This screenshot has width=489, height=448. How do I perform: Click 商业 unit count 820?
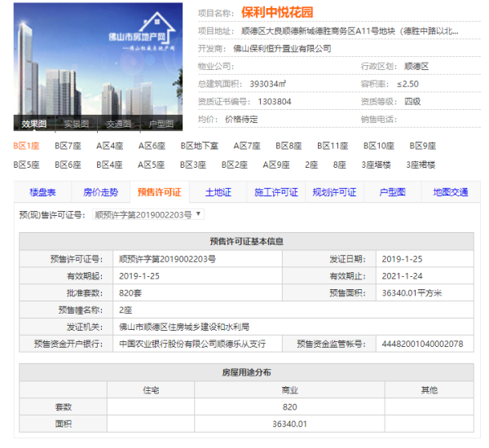click(x=289, y=406)
